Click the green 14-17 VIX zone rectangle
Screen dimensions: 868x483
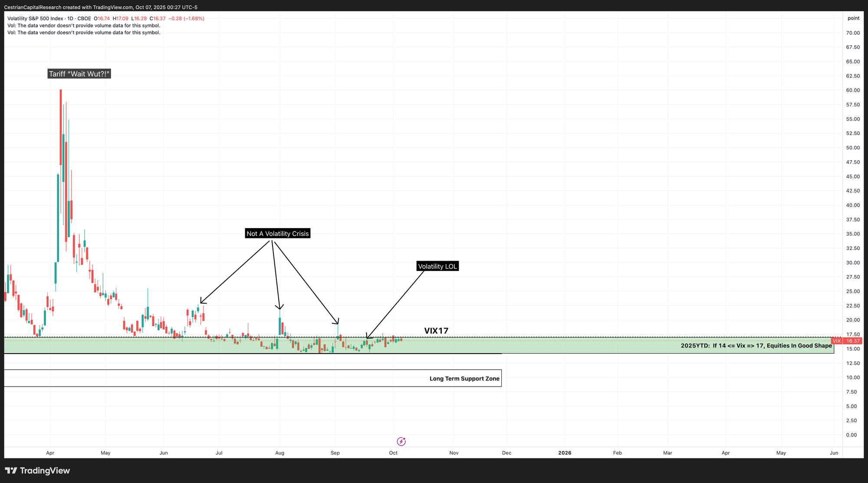coord(564,347)
